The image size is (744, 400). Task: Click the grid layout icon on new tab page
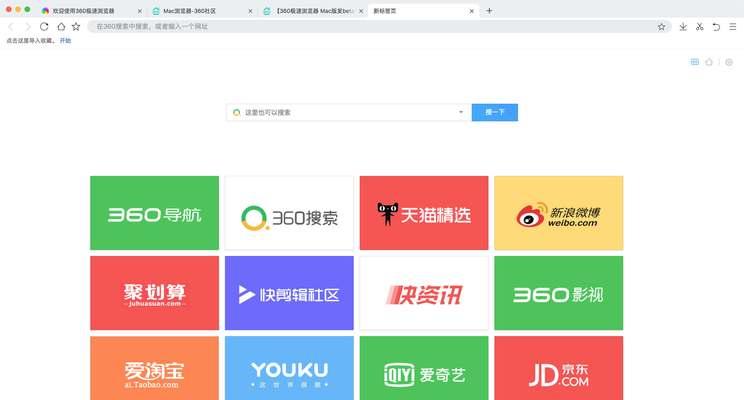[695, 62]
